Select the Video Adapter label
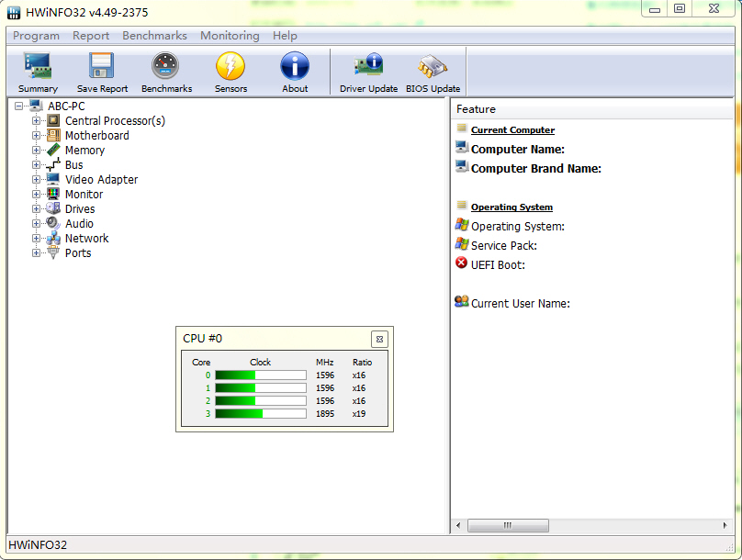The width and height of the screenshot is (742, 560). pos(101,180)
